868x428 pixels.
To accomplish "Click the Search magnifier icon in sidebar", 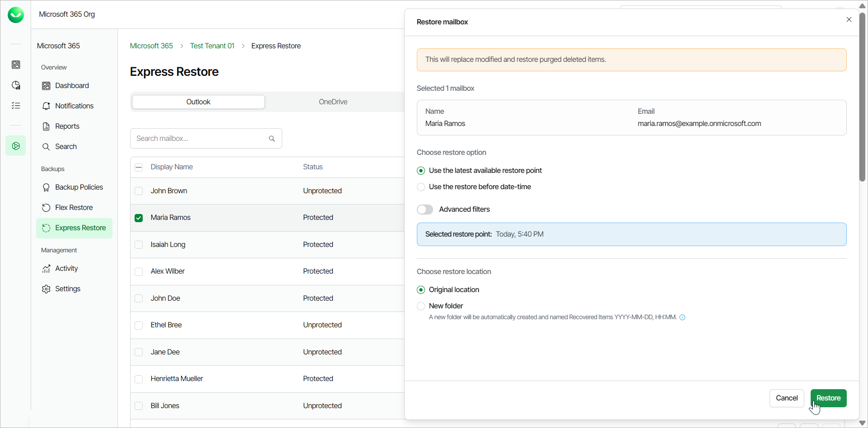I will click(46, 147).
